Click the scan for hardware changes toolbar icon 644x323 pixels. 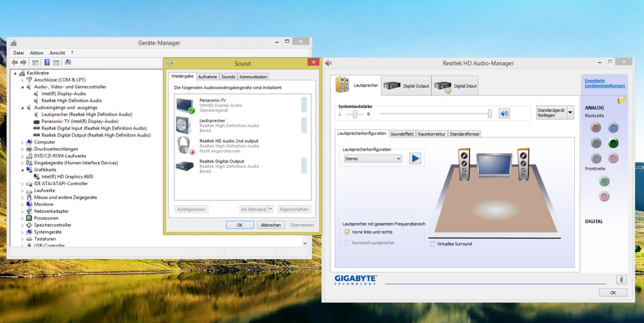[68, 62]
